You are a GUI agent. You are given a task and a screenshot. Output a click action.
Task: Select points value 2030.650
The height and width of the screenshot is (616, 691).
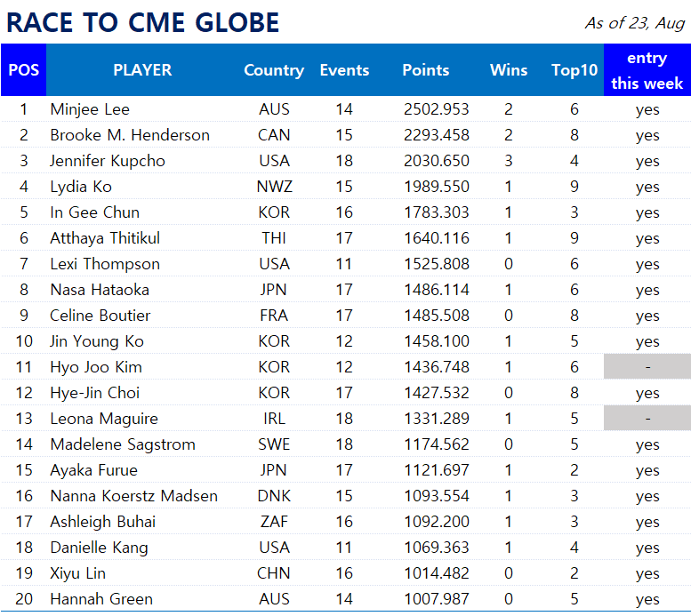click(437, 161)
